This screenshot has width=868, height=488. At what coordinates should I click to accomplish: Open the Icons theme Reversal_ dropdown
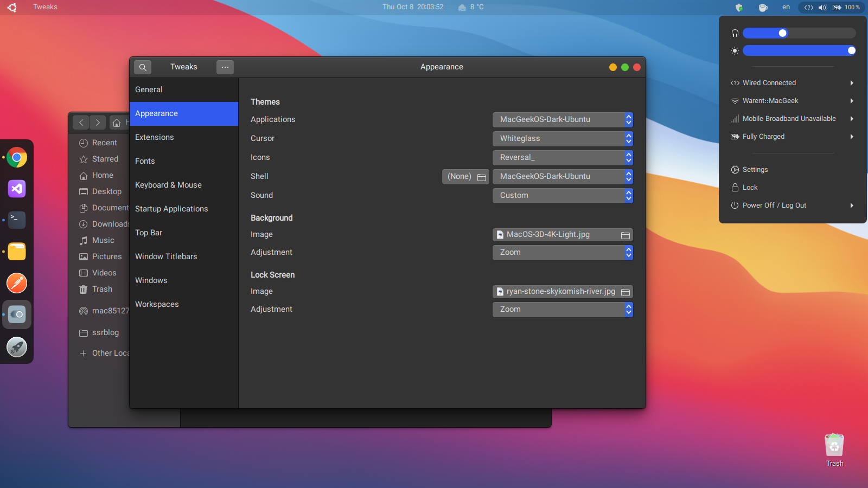[563, 158]
